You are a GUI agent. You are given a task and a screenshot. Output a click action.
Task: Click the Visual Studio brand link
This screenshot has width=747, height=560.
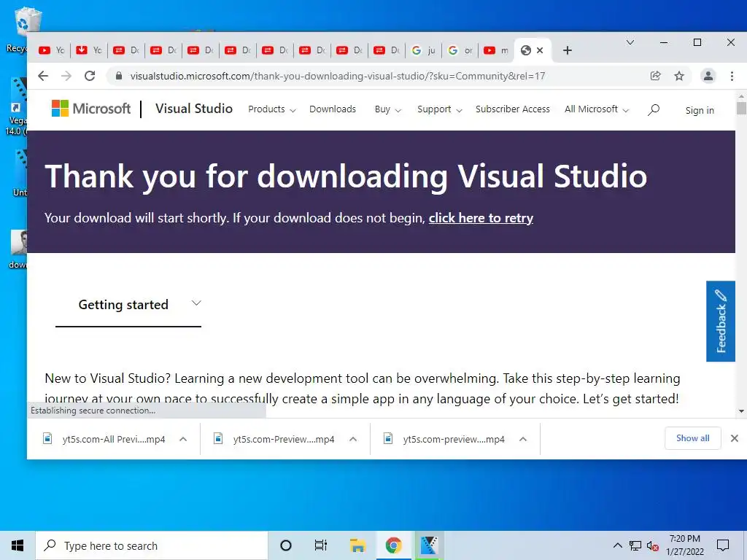194,109
